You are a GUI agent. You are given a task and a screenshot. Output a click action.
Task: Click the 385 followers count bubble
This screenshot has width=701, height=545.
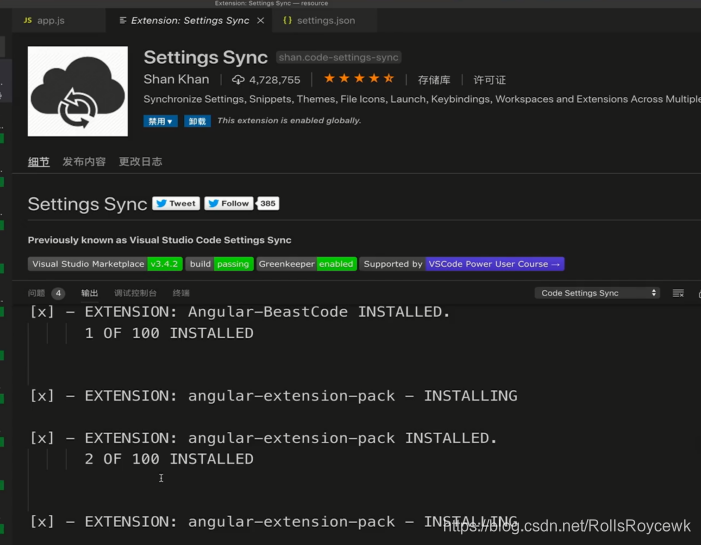pos(268,203)
